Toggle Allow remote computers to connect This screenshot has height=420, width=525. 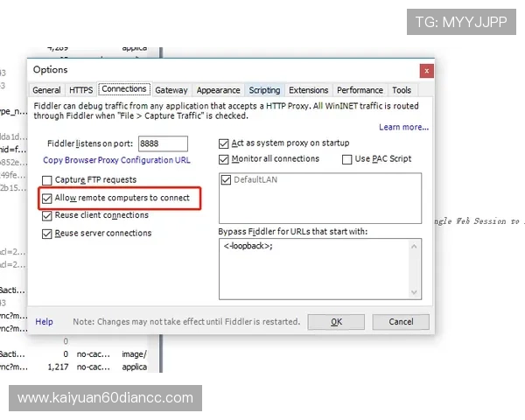pyautogui.click(x=47, y=199)
